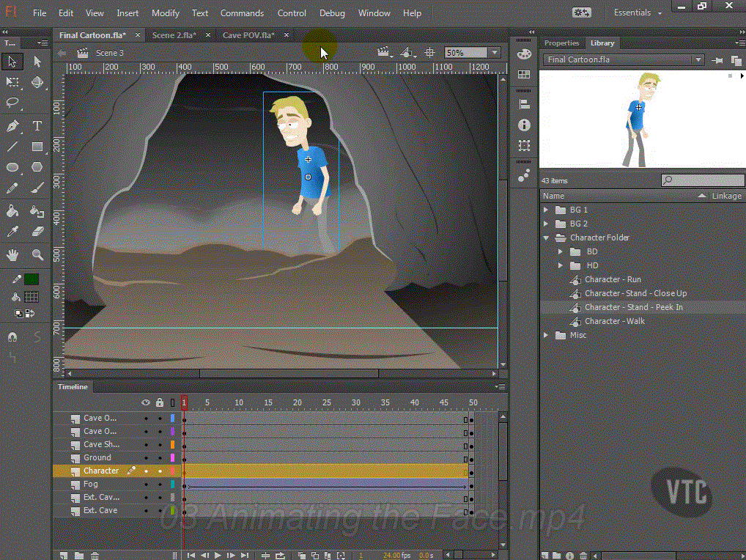The height and width of the screenshot is (560, 746).
Task: Open the Transform panel icon
Action: click(x=524, y=145)
